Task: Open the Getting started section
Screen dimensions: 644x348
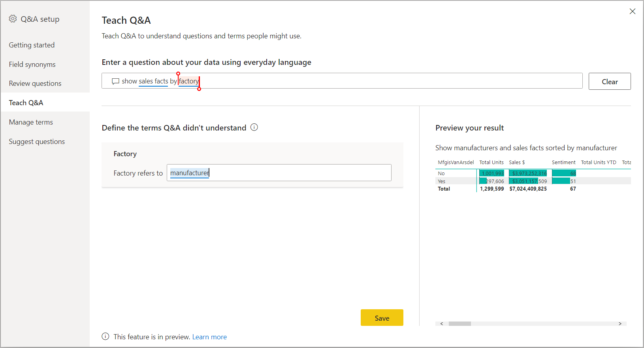Action: pos(32,45)
